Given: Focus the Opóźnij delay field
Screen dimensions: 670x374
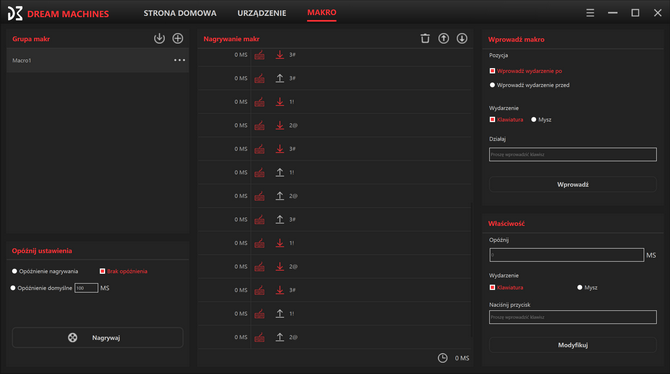Looking at the screenshot, I should pyautogui.click(x=567, y=255).
